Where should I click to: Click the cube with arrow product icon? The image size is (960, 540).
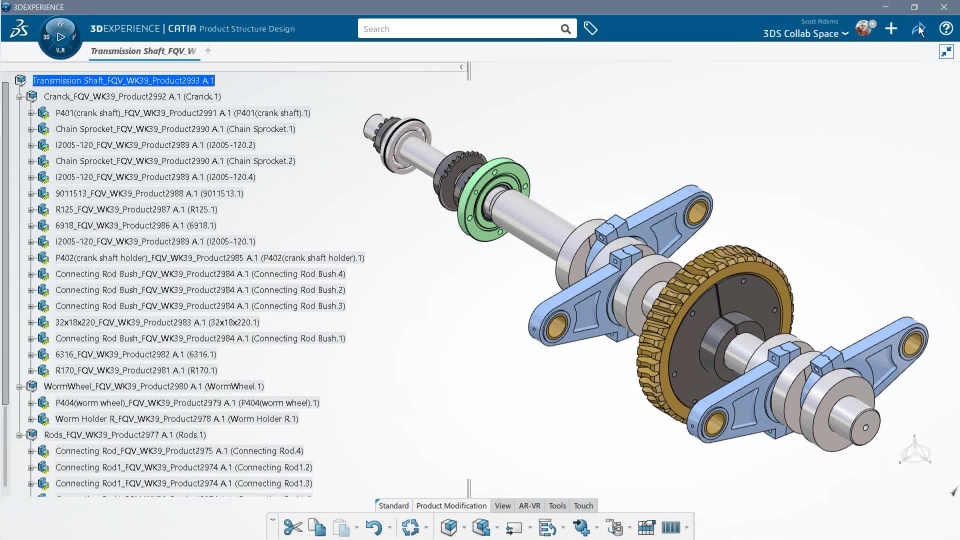[x=481, y=527]
